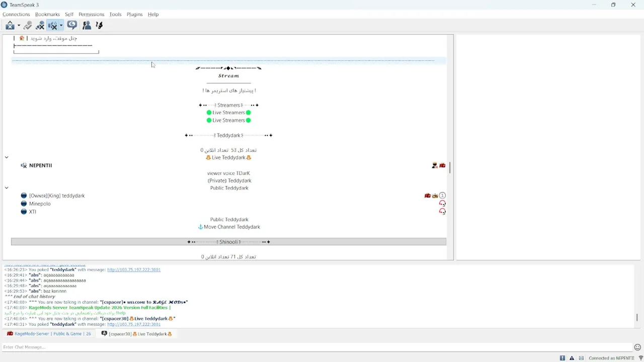Select user Minepolo in the channel
The image size is (644, 362).
coord(40,204)
